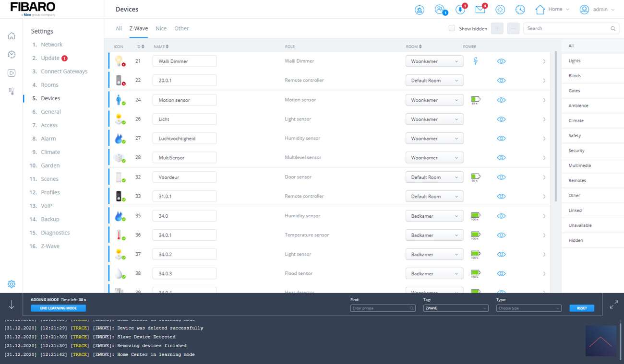Enable the Show hidden checkbox
The height and width of the screenshot is (364, 624).
coord(452,28)
